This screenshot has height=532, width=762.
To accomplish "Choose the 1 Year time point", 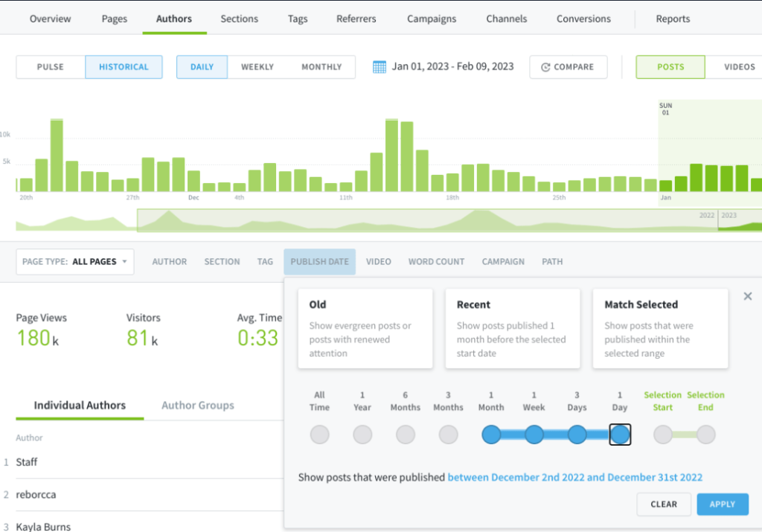I will (x=362, y=435).
